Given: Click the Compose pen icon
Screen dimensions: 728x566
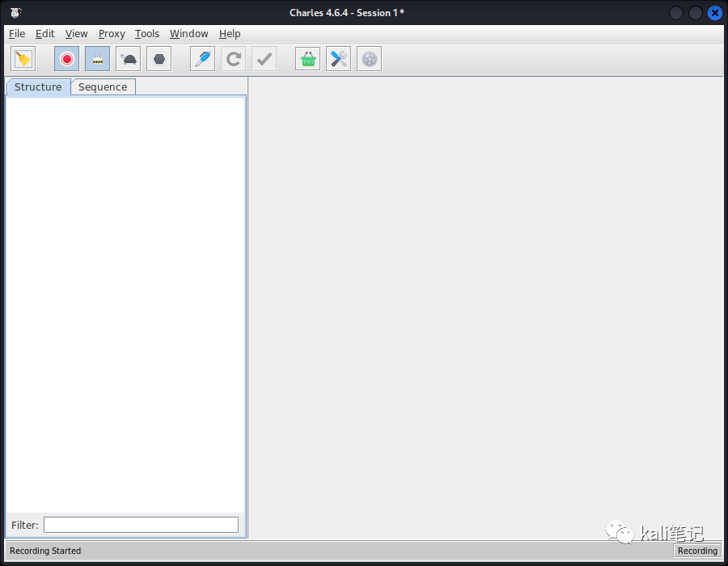Looking at the screenshot, I should coord(202,59).
